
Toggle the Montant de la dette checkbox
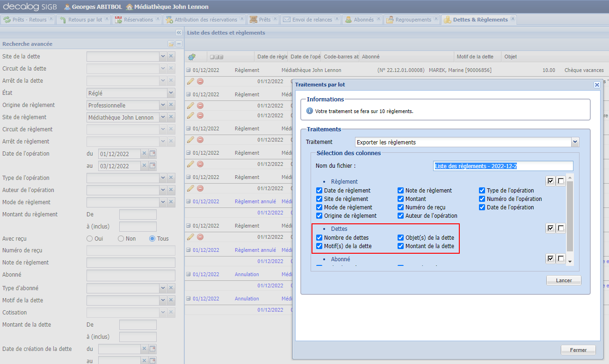coord(401,246)
